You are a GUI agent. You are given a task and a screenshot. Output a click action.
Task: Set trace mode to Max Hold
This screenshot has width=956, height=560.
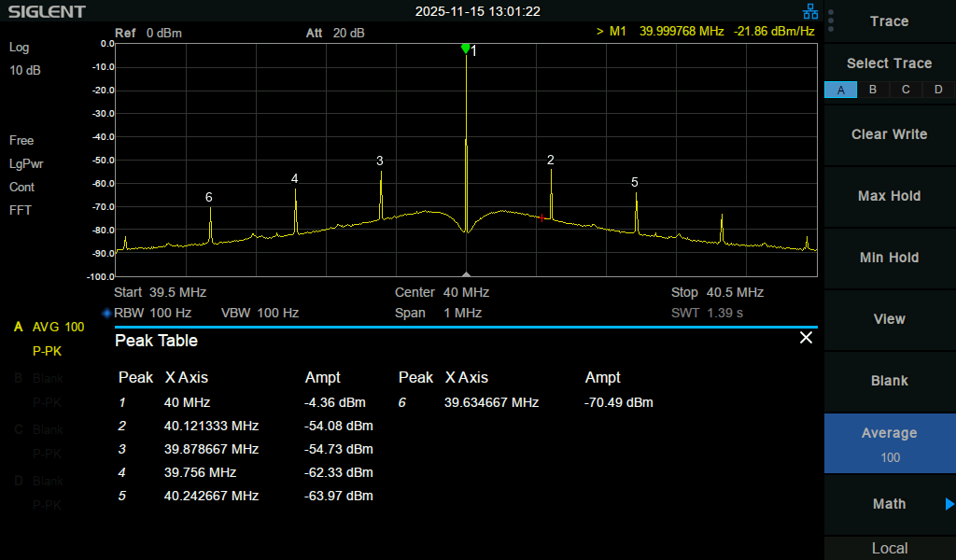coord(890,196)
